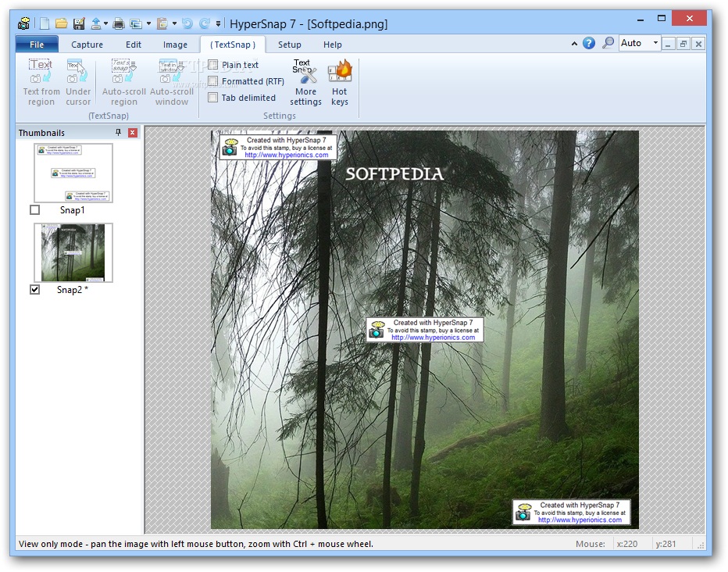Viewport: 728px width, 572px height.
Task: Open the customize quick access toolbar dropdown
Action: [218, 23]
